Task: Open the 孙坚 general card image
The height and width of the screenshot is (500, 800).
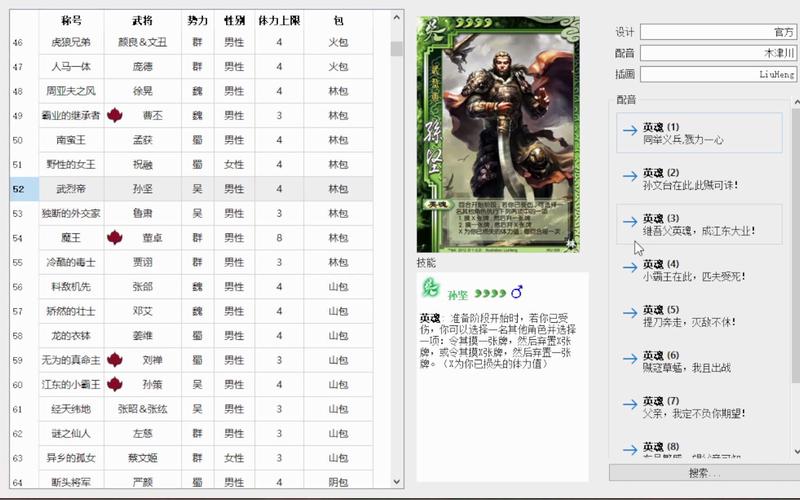Action: click(498, 135)
